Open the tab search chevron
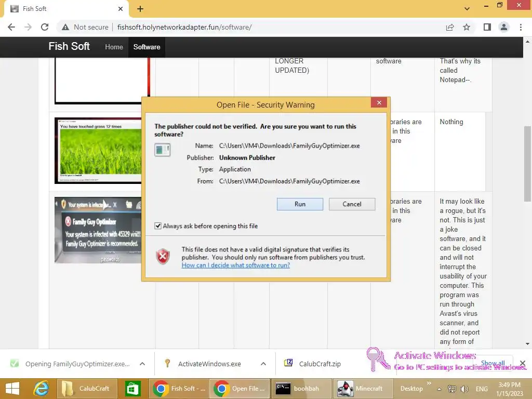Screen dimensions: 532x399 coord(467,9)
